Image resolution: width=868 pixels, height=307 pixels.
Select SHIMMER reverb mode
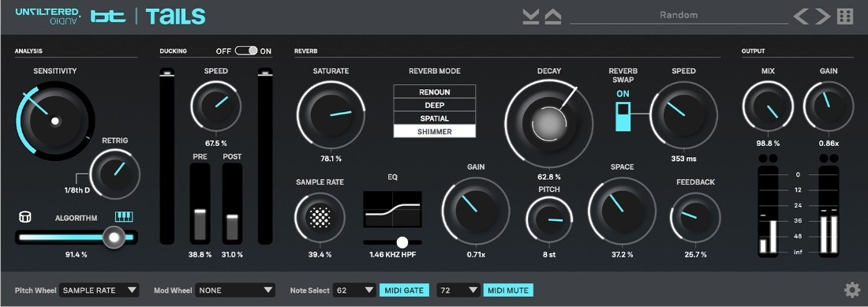pos(435,132)
